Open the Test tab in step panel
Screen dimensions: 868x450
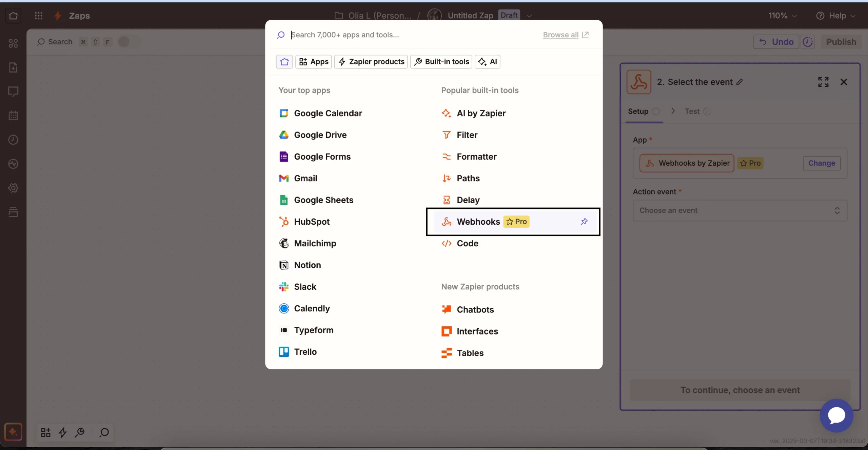click(x=697, y=111)
